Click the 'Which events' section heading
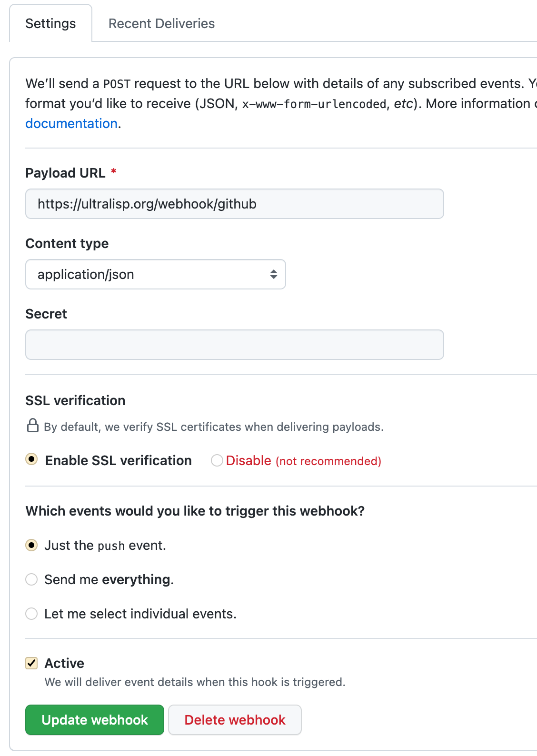This screenshot has width=537, height=756. (195, 511)
